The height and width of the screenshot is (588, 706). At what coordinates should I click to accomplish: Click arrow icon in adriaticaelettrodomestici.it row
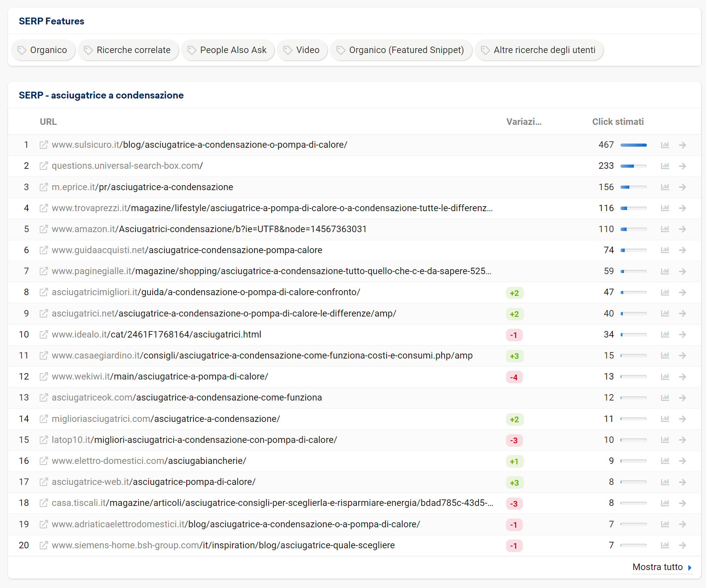pyautogui.click(x=683, y=524)
